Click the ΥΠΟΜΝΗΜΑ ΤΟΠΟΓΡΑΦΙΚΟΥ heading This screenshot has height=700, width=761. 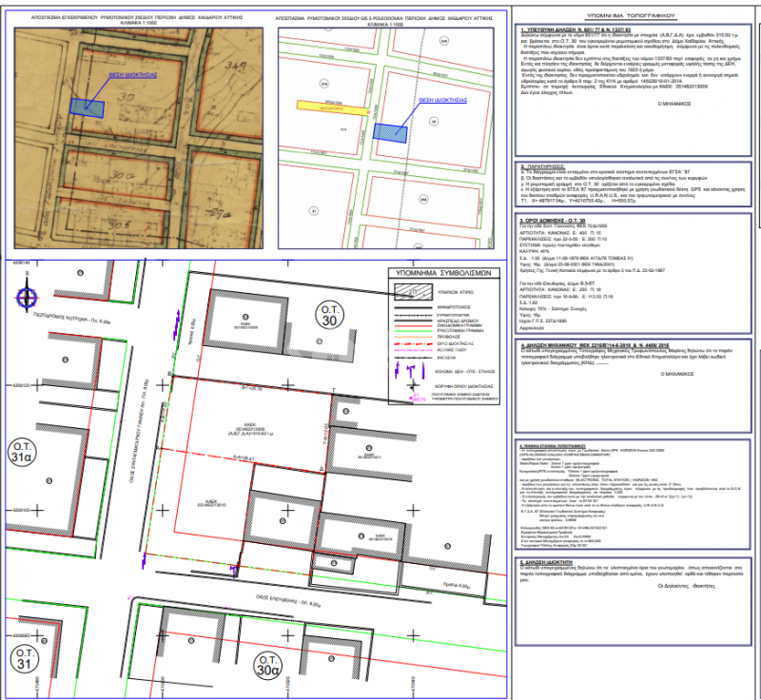(x=631, y=16)
